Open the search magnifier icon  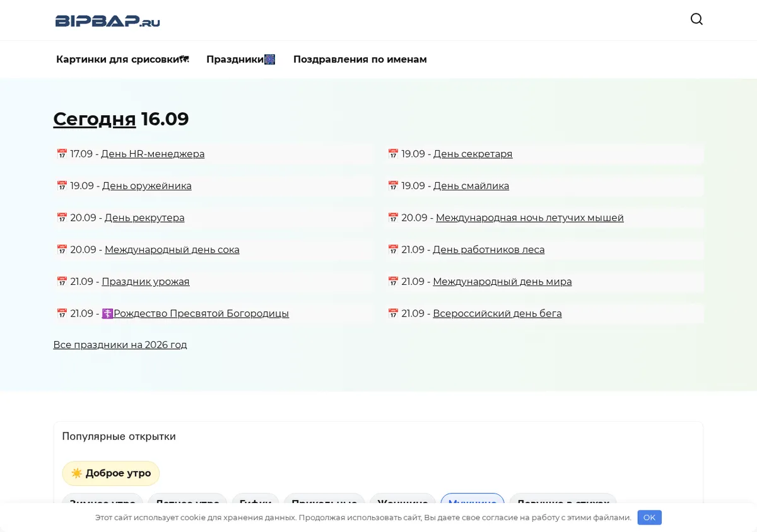696,19
